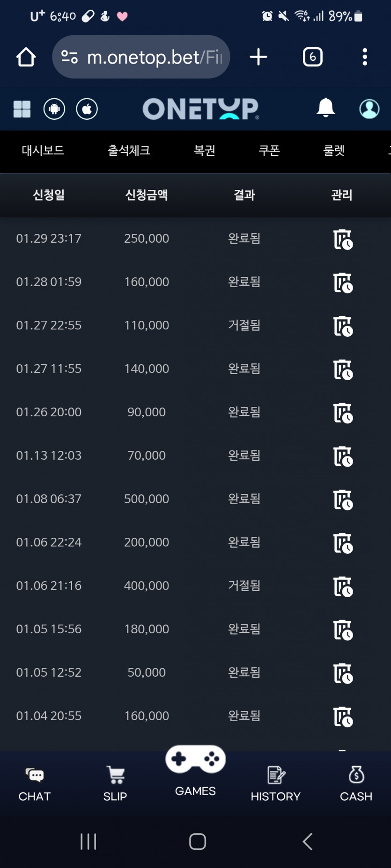Viewport: 391px width, 868px height.
Task: Open browser tab switcher showing 6
Action: click(313, 57)
